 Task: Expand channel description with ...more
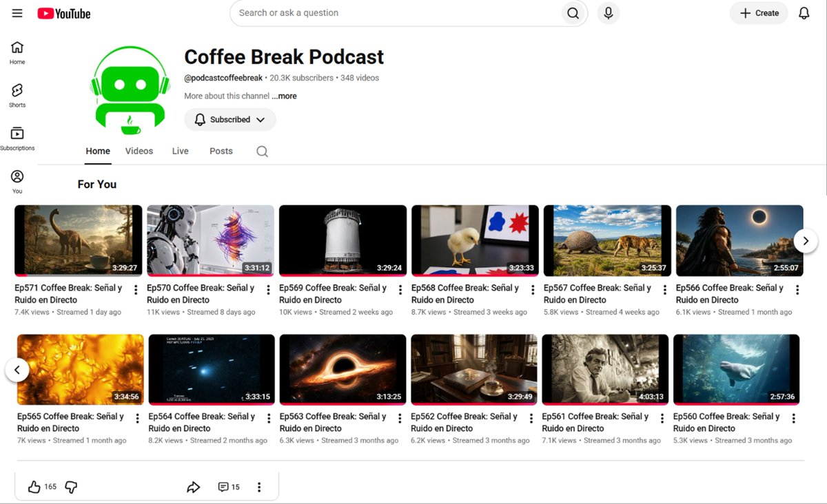[284, 96]
